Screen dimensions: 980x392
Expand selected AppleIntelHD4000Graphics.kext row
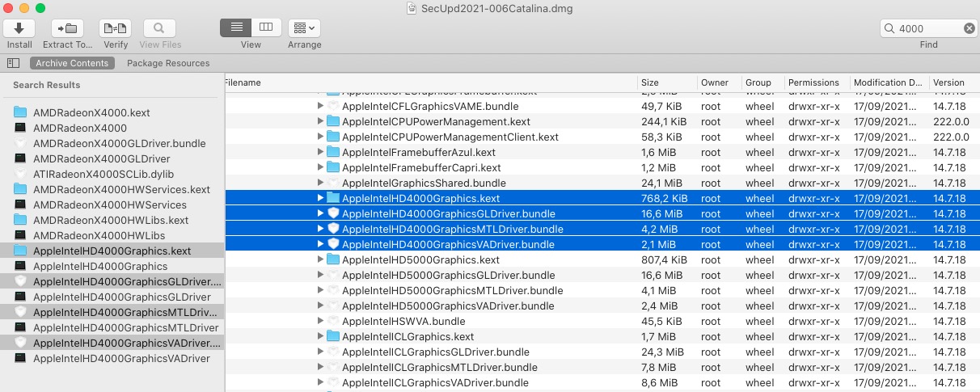pos(320,198)
